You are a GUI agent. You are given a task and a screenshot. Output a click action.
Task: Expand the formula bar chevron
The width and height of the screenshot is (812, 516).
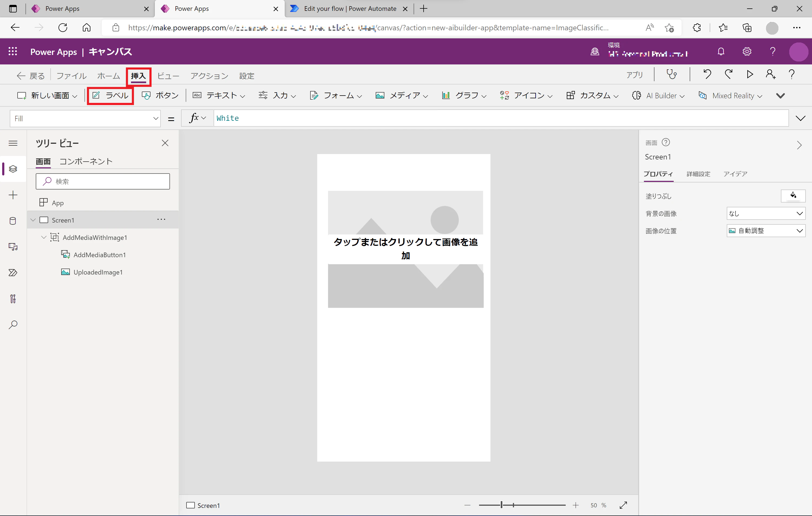coord(800,118)
